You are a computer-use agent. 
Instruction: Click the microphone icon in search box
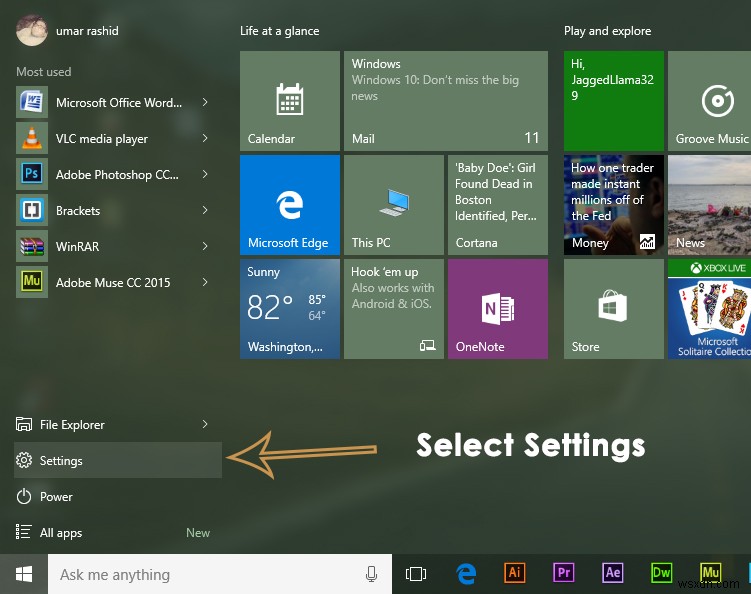pos(372,574)
